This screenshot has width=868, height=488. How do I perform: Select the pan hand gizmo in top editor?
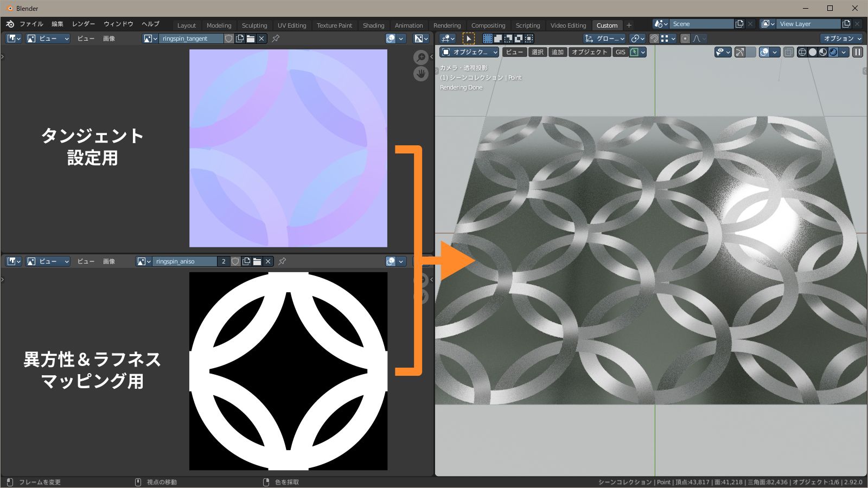(421, 73)
